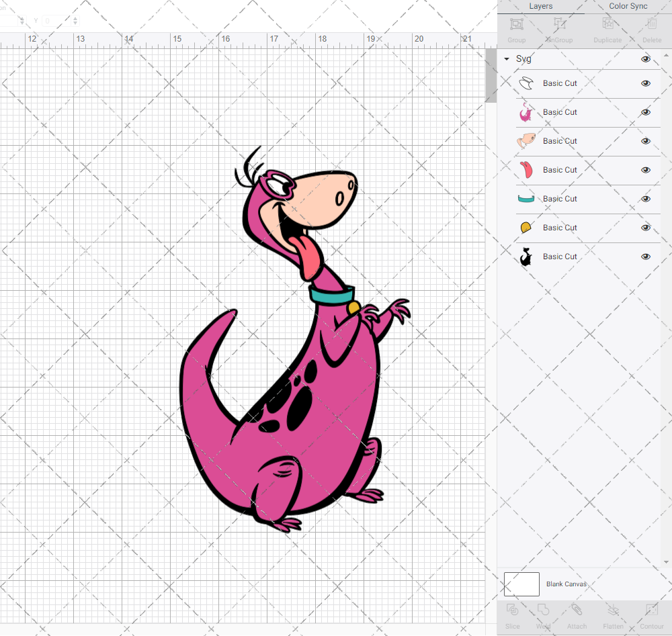Hide the peach snout Basic Cut layer
Screen dimensions: 672x636
[x=646, y=141]
